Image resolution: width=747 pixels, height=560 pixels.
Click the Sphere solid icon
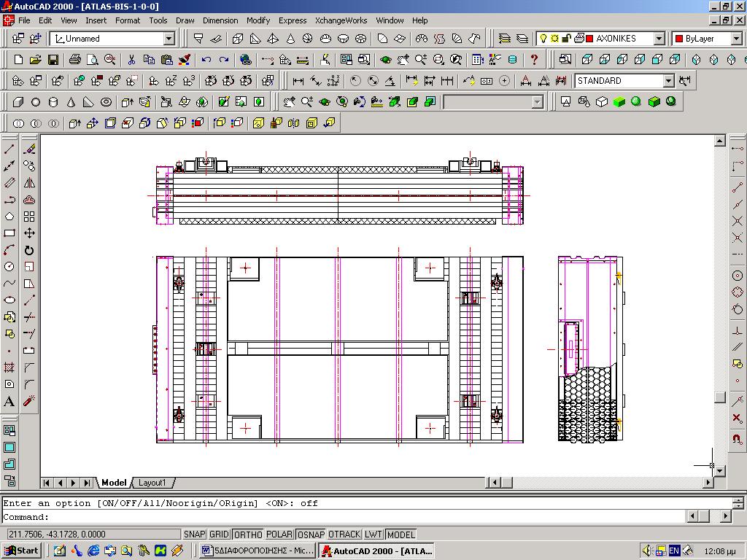point(36,102)
